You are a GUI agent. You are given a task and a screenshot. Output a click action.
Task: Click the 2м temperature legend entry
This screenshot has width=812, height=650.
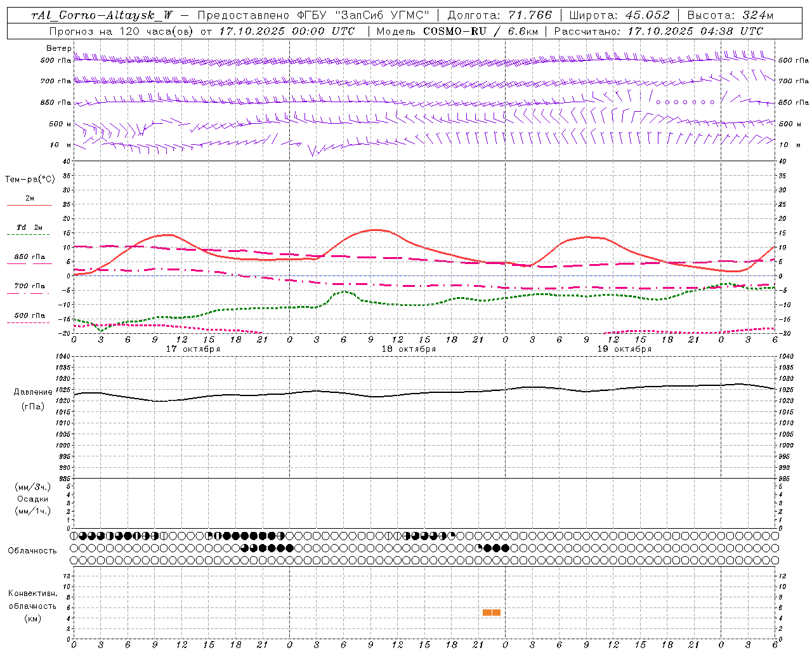pos(30,201)
